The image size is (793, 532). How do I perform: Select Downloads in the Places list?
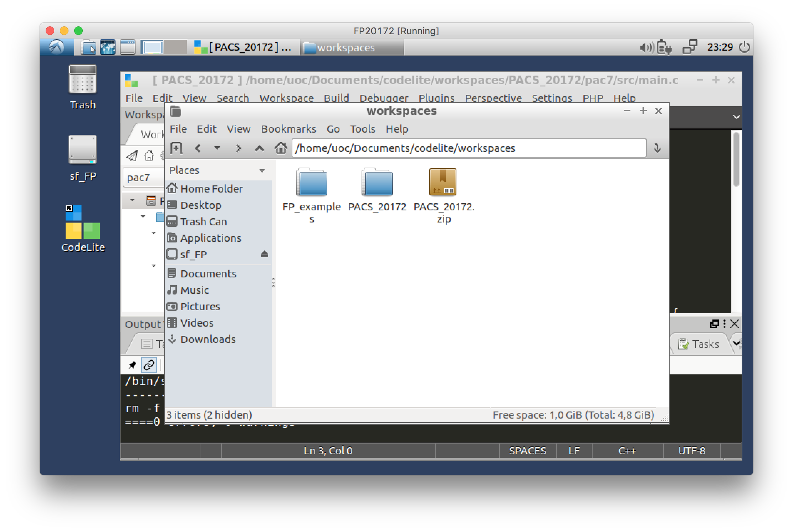click(x=208, y=339)
